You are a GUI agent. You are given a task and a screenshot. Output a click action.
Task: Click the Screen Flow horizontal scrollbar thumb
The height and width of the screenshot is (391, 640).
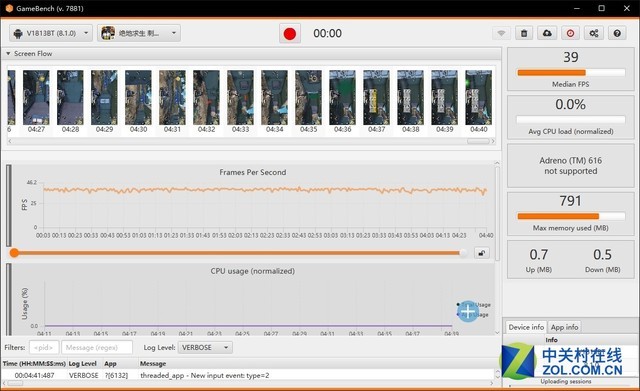pyautogui.click(x=478, y=141)
